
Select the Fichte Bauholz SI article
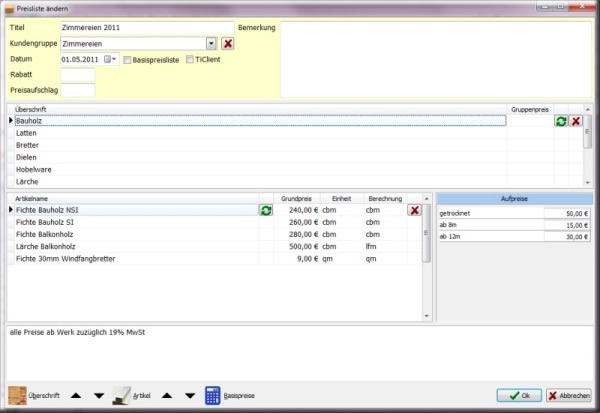137,222
